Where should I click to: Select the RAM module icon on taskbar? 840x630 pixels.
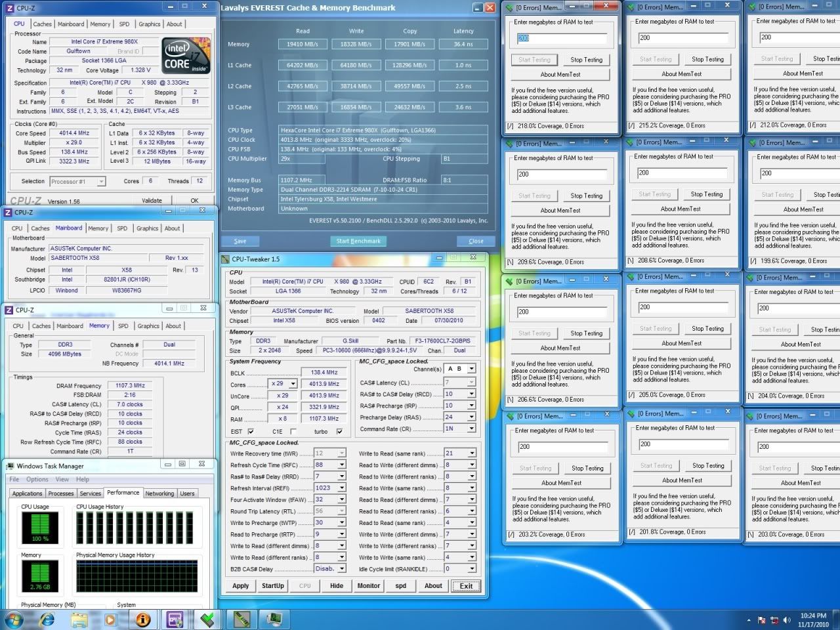(x=241, y=619)
